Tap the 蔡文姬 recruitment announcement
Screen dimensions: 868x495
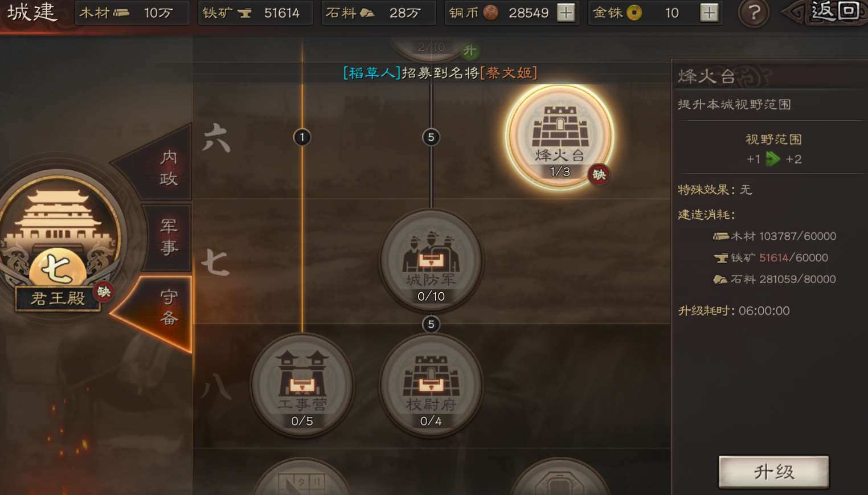tap(440, 73)
